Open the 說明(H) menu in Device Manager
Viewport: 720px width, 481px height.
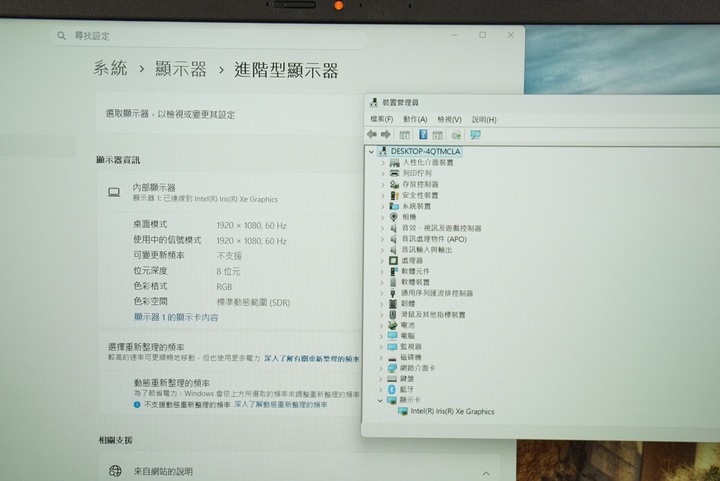click(484, 119)
